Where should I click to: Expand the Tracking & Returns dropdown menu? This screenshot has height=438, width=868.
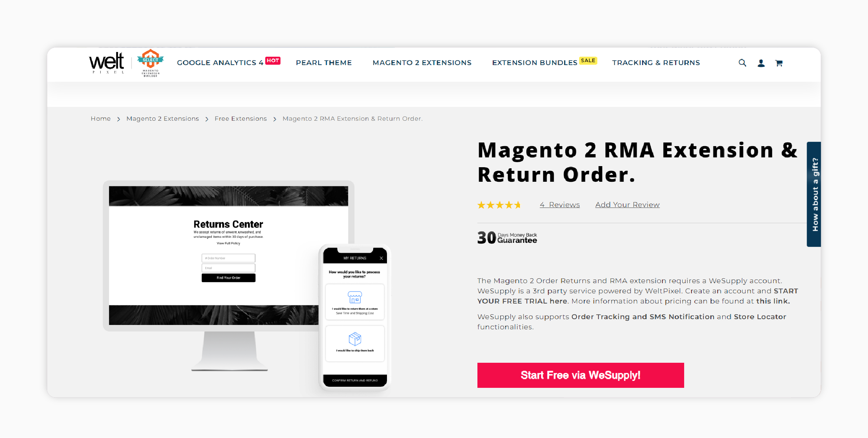656,63
